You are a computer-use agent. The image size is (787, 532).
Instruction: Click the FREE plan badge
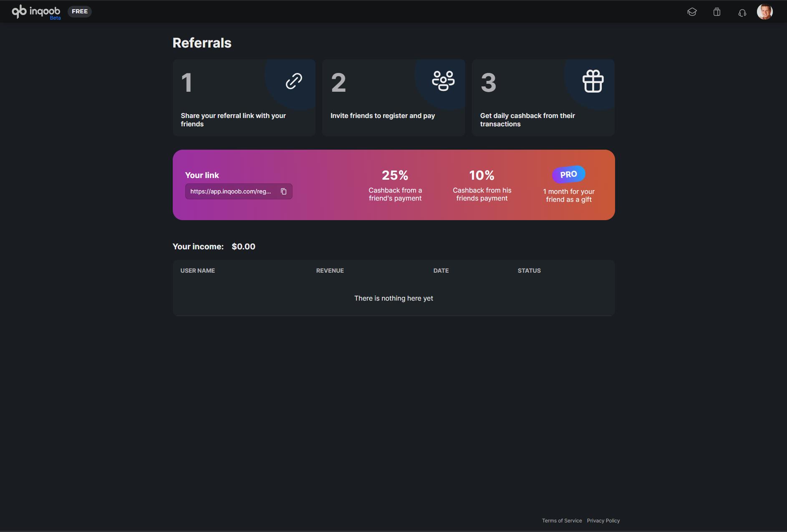[x=80, y=11]
